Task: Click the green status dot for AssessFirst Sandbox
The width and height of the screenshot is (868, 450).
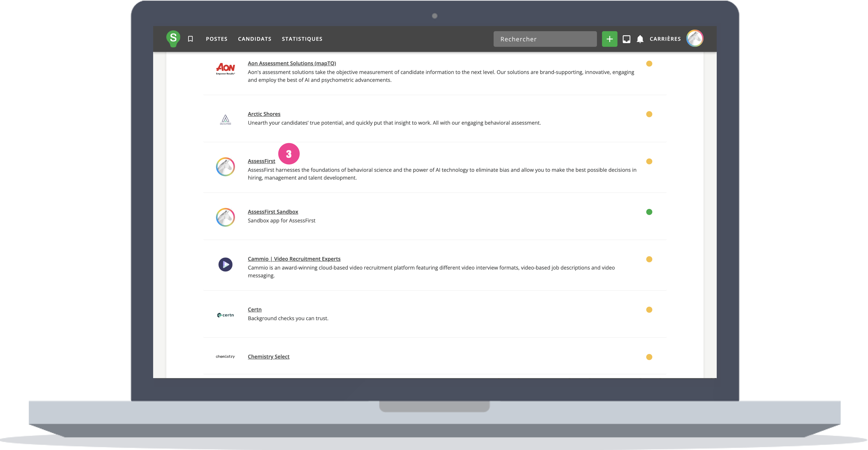Action: (649, 212)
